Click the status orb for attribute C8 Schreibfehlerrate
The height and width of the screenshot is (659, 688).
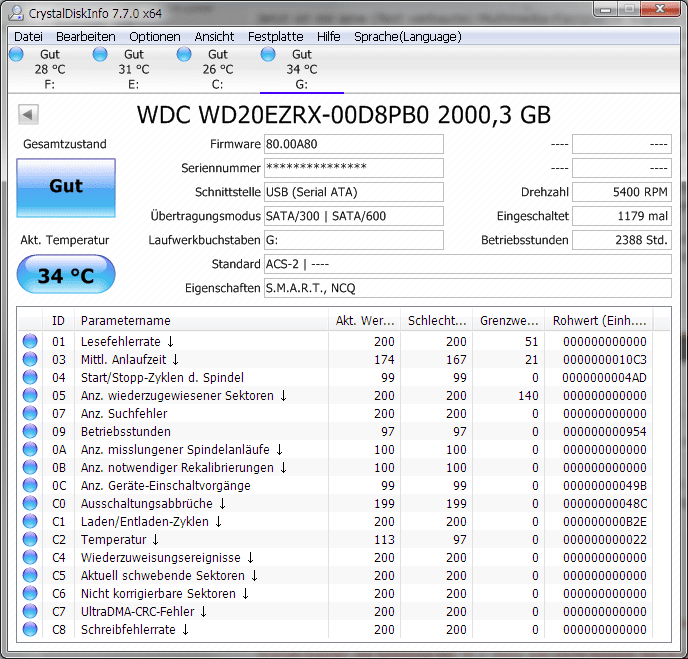point(30,629)
